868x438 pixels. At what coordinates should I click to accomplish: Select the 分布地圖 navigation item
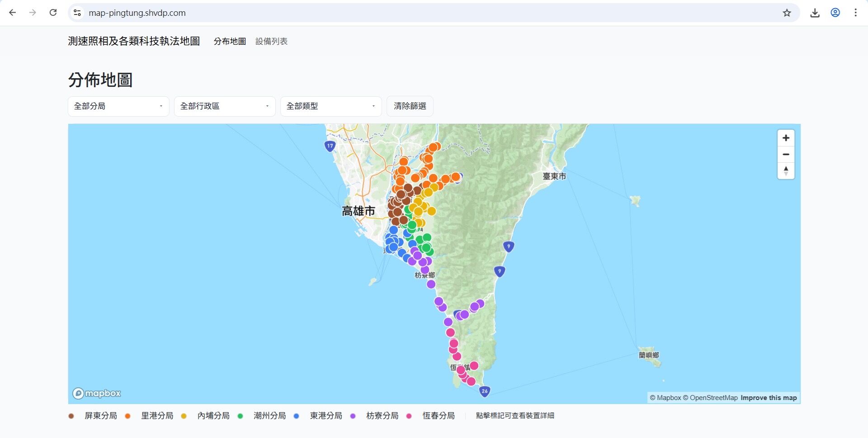229,41
